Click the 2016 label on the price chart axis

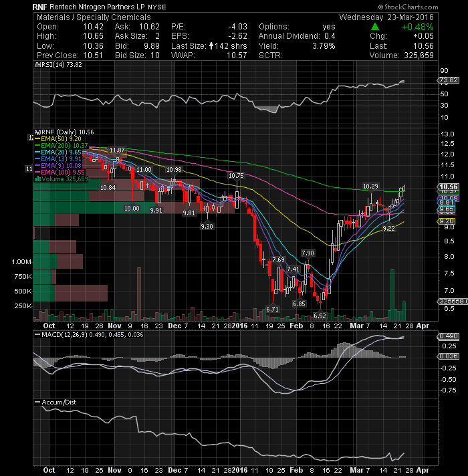239,326
